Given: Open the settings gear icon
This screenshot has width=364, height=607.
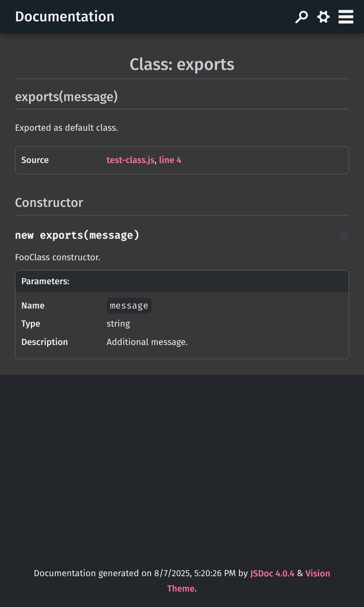Looking at the screenshot, I should [x=323, y=17].
